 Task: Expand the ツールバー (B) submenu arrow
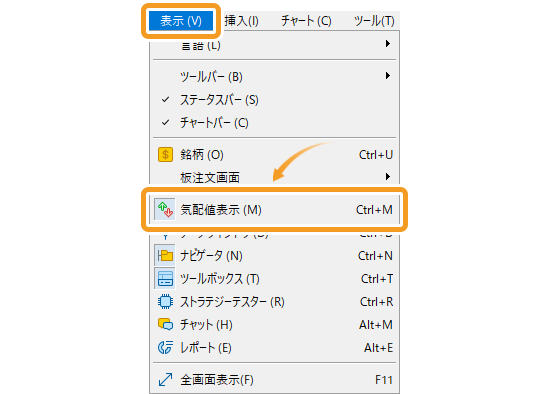pyautogui.click(x=388, y=76)
